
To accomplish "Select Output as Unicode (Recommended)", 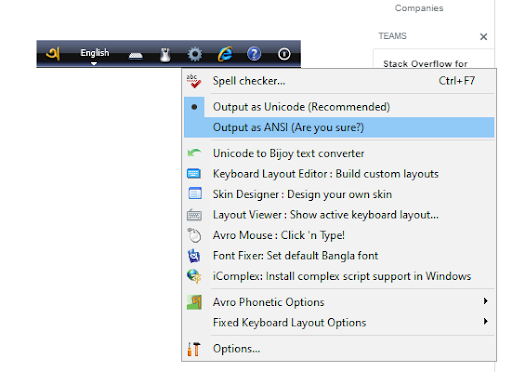I will click(x=339, y=107).
